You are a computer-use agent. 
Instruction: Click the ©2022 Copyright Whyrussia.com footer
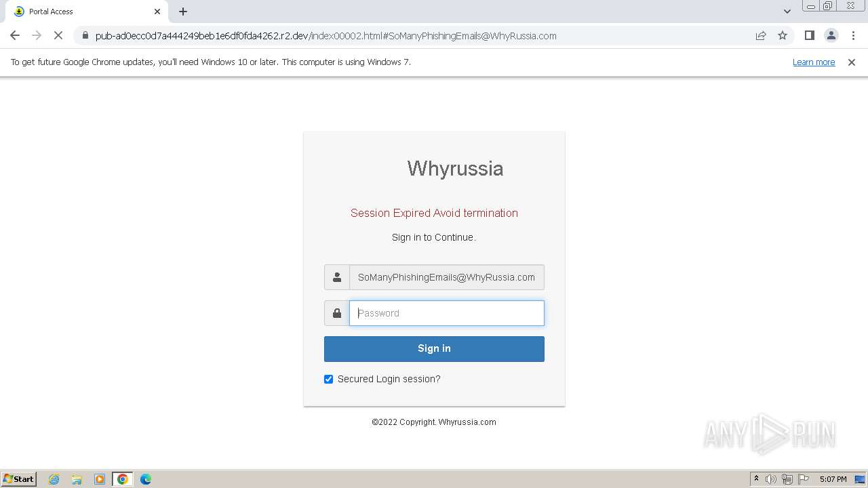[434, 422]
